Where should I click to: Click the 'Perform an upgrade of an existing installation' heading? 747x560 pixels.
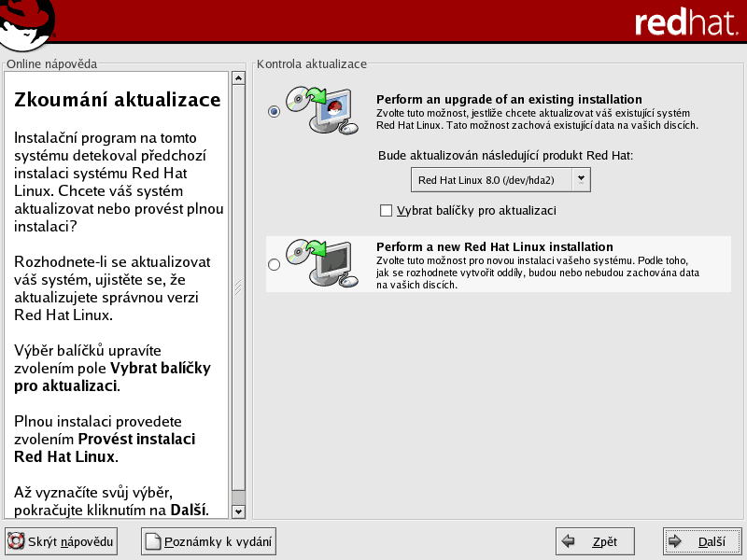509,100
